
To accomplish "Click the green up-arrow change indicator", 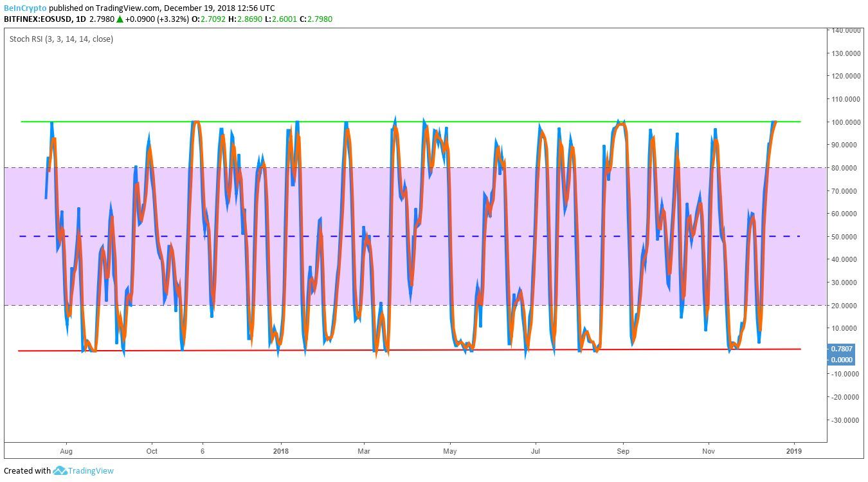I will tap(120, 19).
